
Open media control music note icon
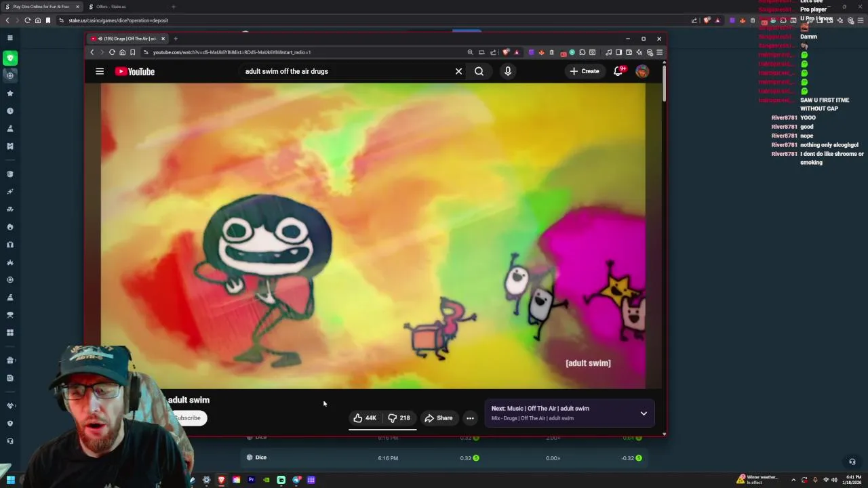[608, 52]
